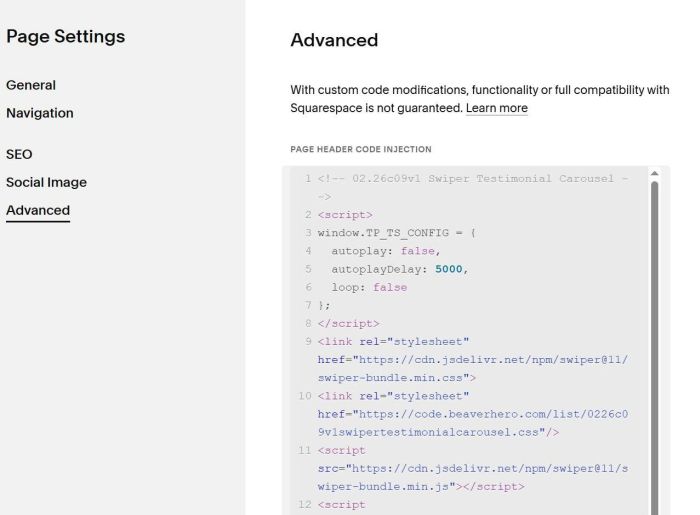Click the code editor vertical scrollbar thumb

tap(655, 340)
